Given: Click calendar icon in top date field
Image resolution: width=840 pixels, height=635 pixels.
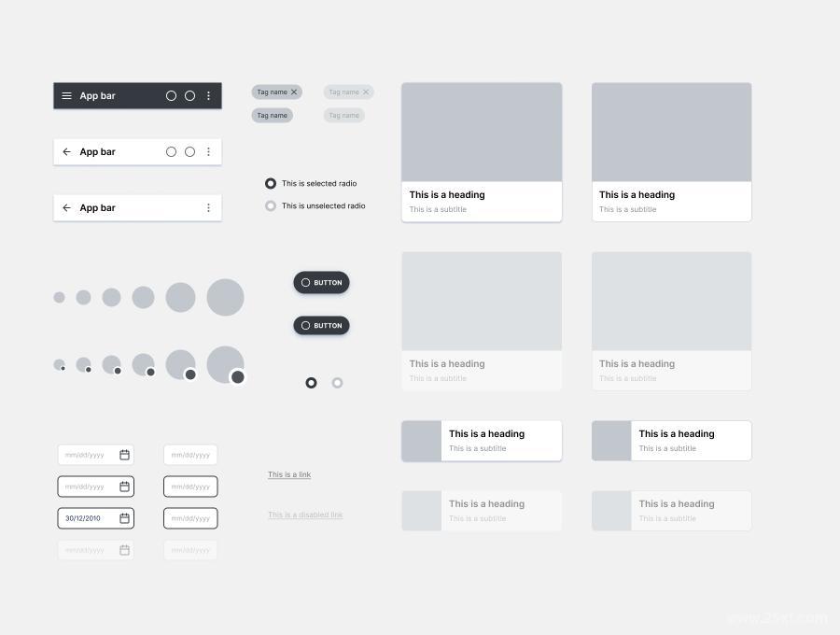Looking at the screenshot, I should click(x=124, y=455).
